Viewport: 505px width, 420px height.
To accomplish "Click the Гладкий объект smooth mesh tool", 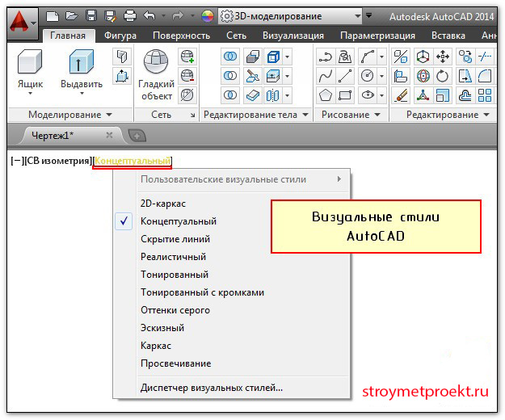I will click(156, 74).
